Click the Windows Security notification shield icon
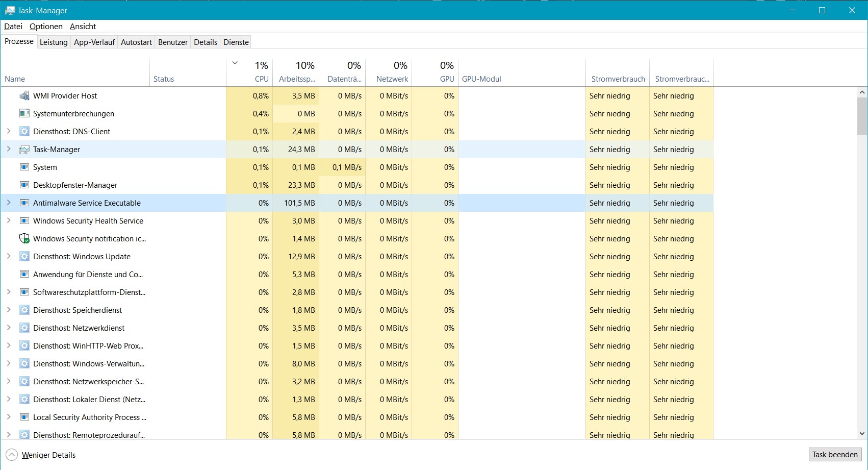Image resolution: width=868 pixels, height=470 pixels. tap(24, 238)
